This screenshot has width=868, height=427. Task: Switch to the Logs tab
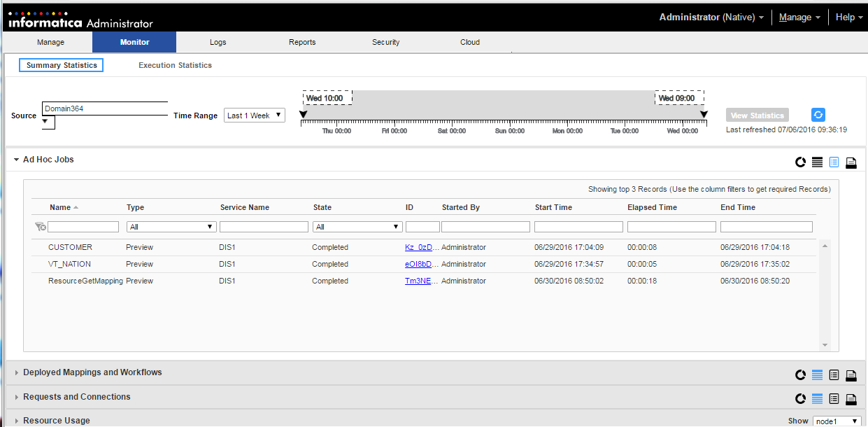coord(218,42)
